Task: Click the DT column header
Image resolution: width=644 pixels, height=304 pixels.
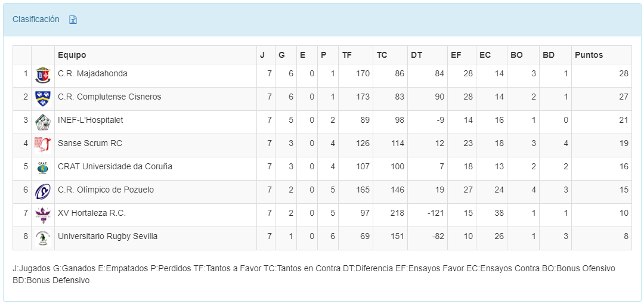Action: pos(416,55)
